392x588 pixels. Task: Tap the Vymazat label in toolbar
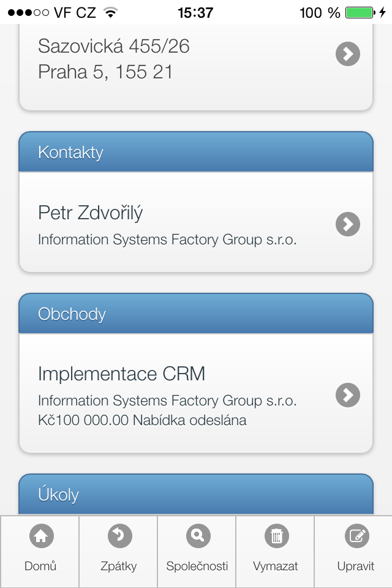(x=276, y=566)
